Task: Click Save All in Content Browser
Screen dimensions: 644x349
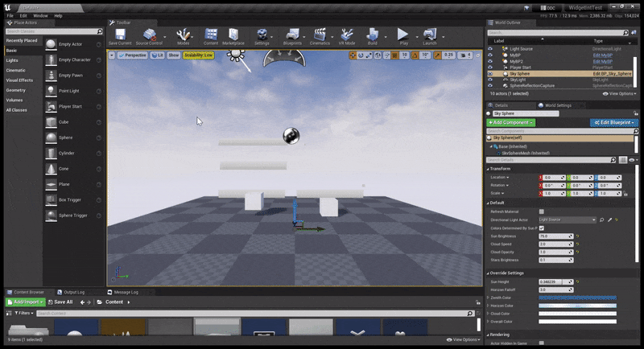Action: click(x=60, y=302)
